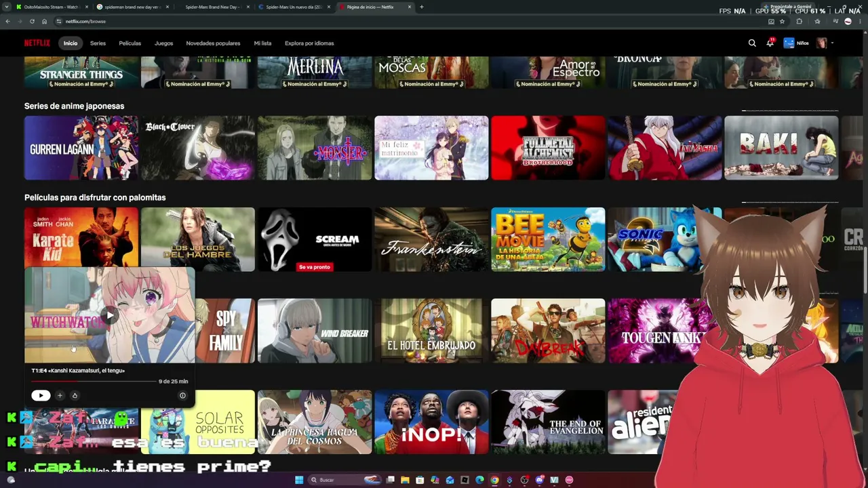Expand WitchWatch more info chevron
The width and height of the screenshot is (868, 488).
pyautogui.click(x=182, y=396)
